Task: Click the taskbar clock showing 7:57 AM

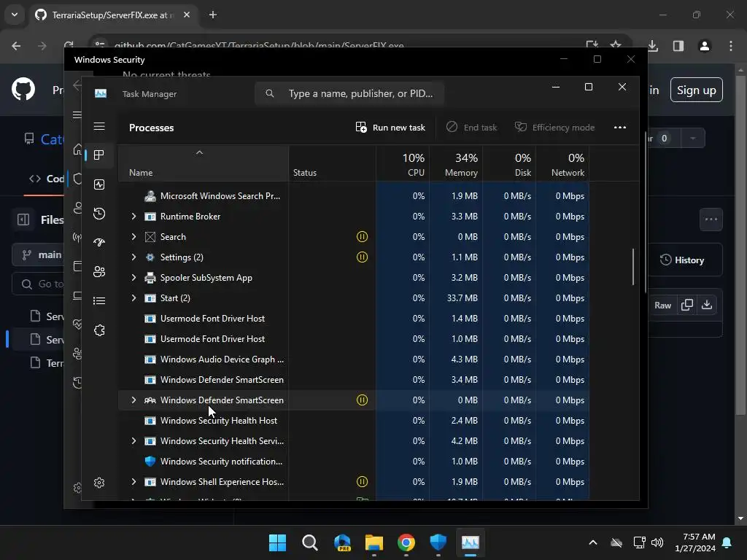Action: pyautogui.click(x=695, y=542)
